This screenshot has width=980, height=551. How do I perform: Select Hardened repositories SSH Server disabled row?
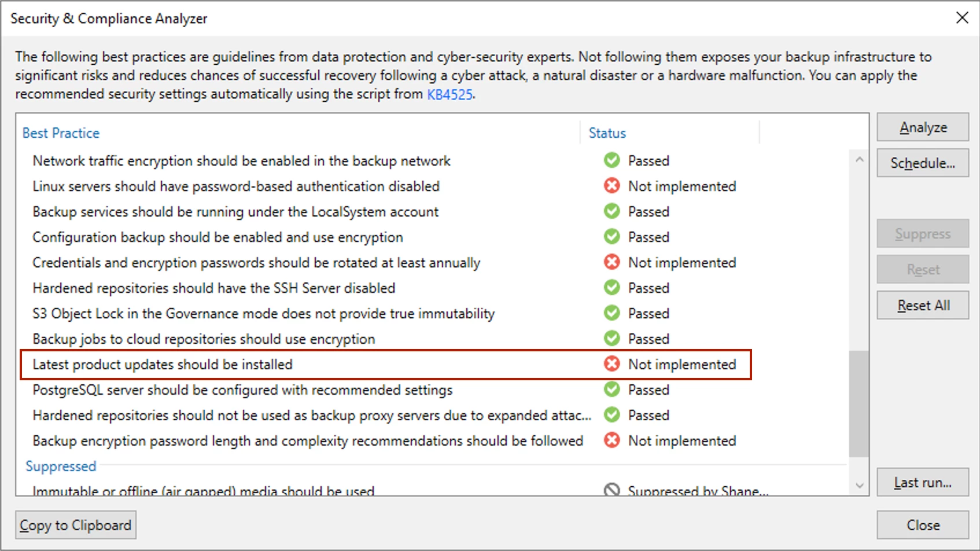(214, 288)
